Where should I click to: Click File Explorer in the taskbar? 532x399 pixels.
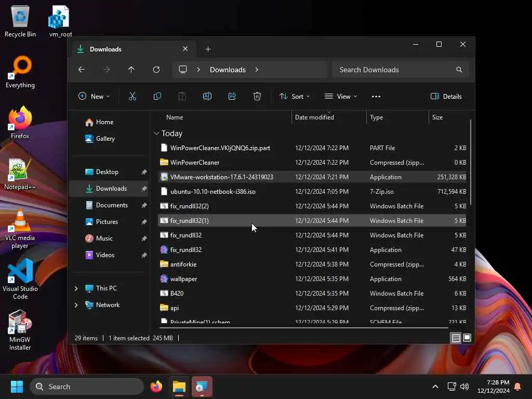[179, 387]
